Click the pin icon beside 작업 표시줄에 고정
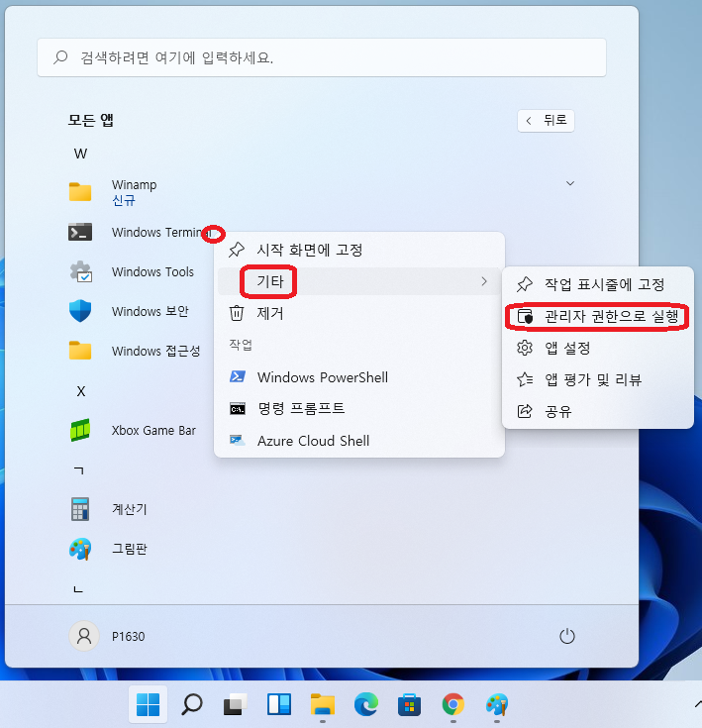The width and height of the screenshot is (702, 728). click(525, 284)
